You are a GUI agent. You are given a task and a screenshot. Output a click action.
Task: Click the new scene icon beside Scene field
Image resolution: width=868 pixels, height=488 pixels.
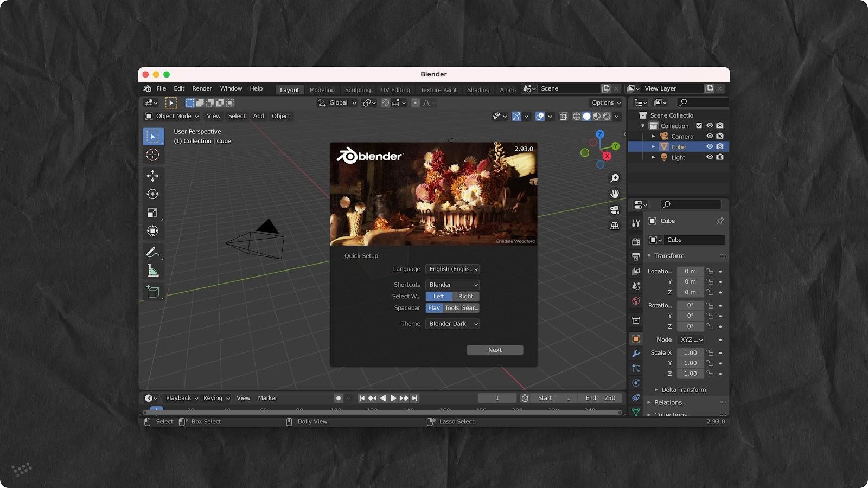pyautogui.click(x=606, y=88)
